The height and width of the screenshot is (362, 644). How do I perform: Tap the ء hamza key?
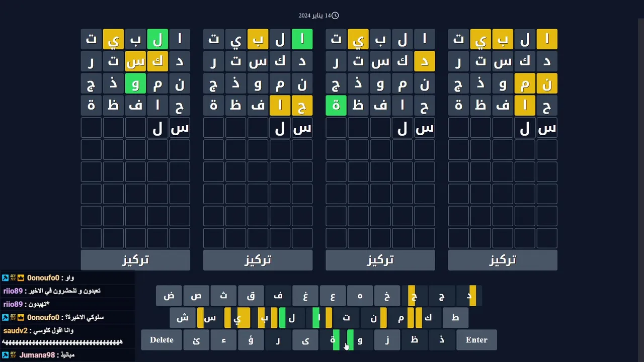pyautogui.click(x=223, y=340)
